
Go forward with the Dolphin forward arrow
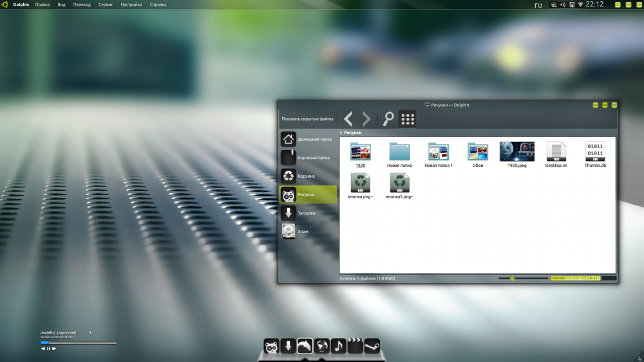(x=366, y=119)
